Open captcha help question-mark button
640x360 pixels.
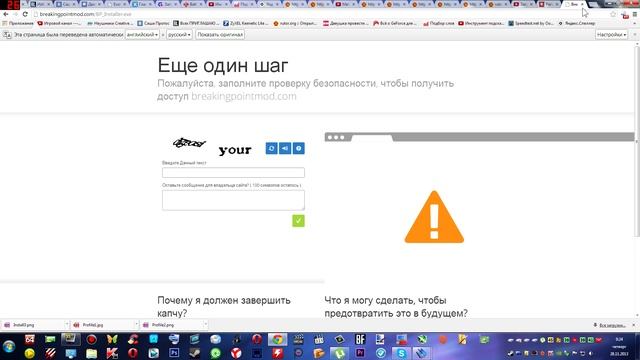pyautogui.click(x=298, y=148)
